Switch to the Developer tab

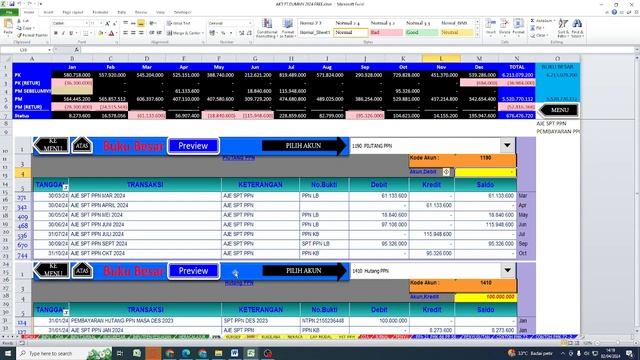click(x=182, y=13)
